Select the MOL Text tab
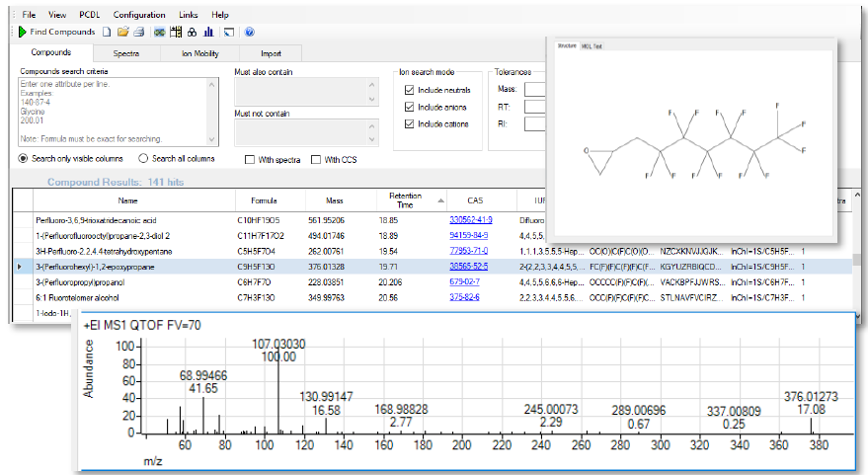868x475 pixels. pos(592,46)
